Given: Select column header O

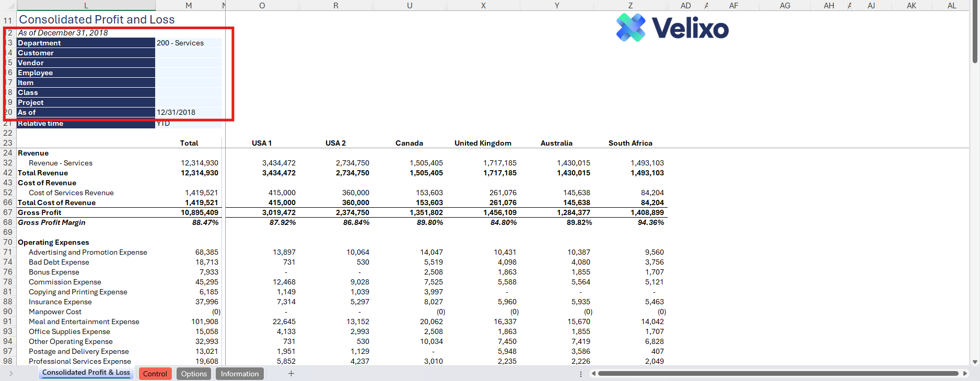Looking at the screenshot, I should coord(262,5).
